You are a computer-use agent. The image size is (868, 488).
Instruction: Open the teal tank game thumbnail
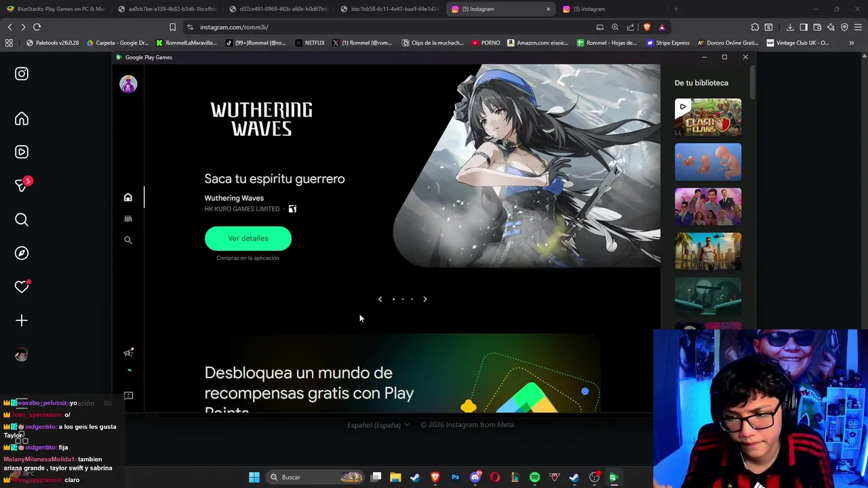pyautogui.click(x=708, y=296)
